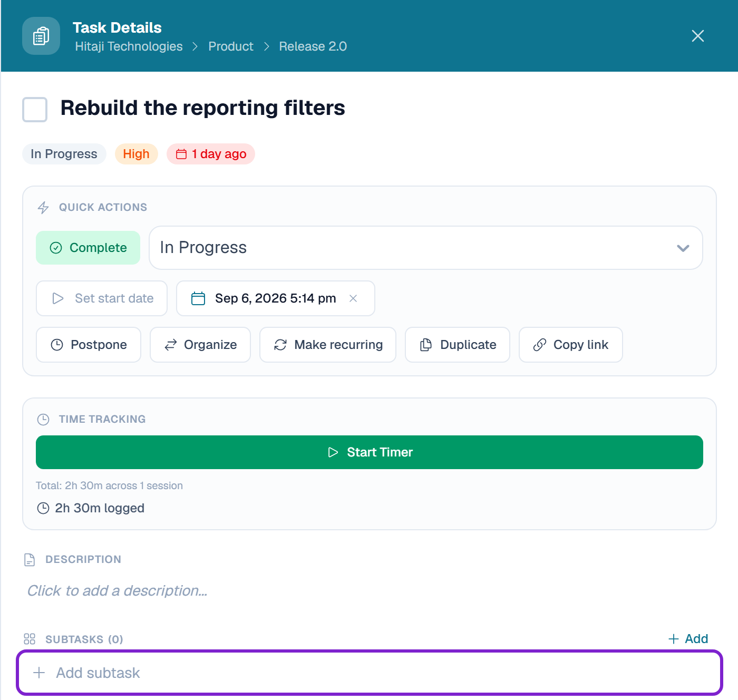Click the Task Details clipboard icon
The image size is (738, 700).
(41, 36)
